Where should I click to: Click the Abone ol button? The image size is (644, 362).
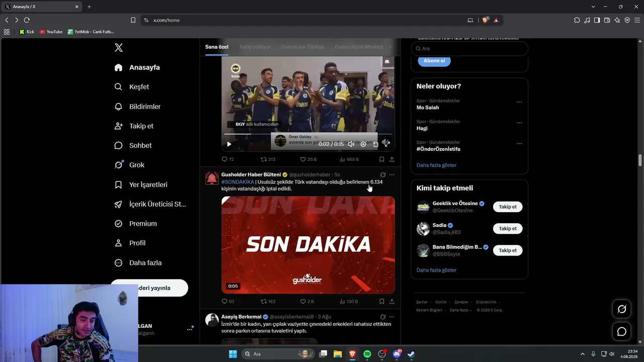(x=434, y=61)
